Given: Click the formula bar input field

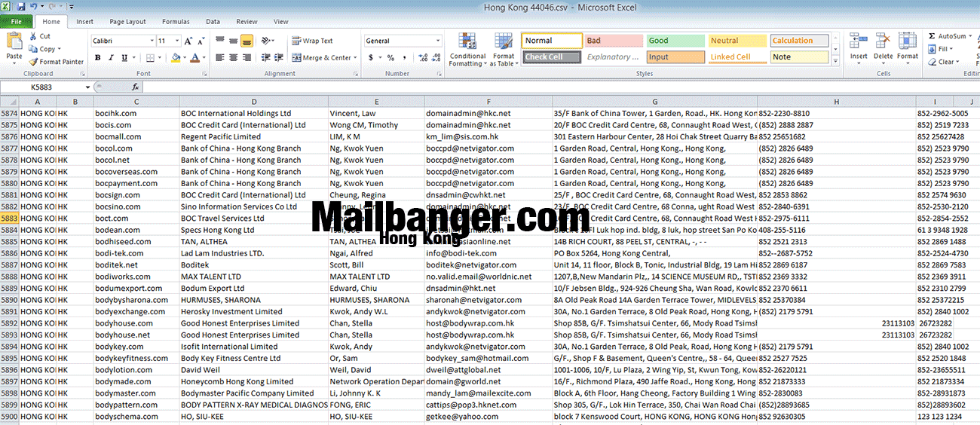Looking at the screenshot, I should coord(561,87).
